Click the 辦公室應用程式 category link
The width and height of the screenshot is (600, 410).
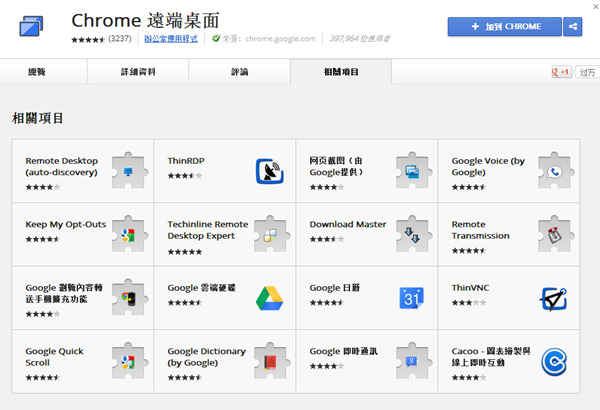point(170,40)
